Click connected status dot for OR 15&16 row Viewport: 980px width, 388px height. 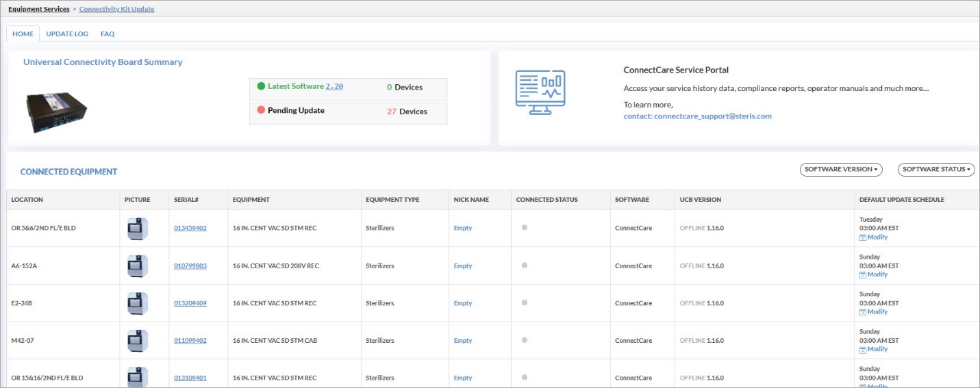(525, 376)
